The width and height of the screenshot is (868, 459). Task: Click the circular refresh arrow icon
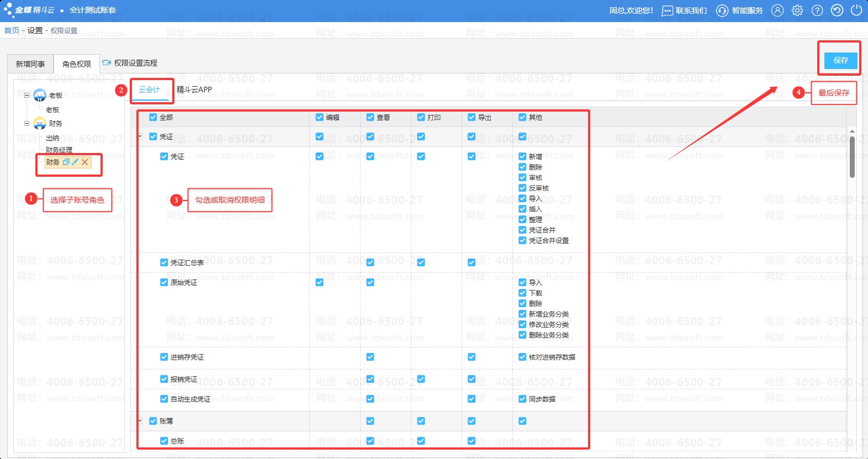pyautogui.click(x=837, y=10)
